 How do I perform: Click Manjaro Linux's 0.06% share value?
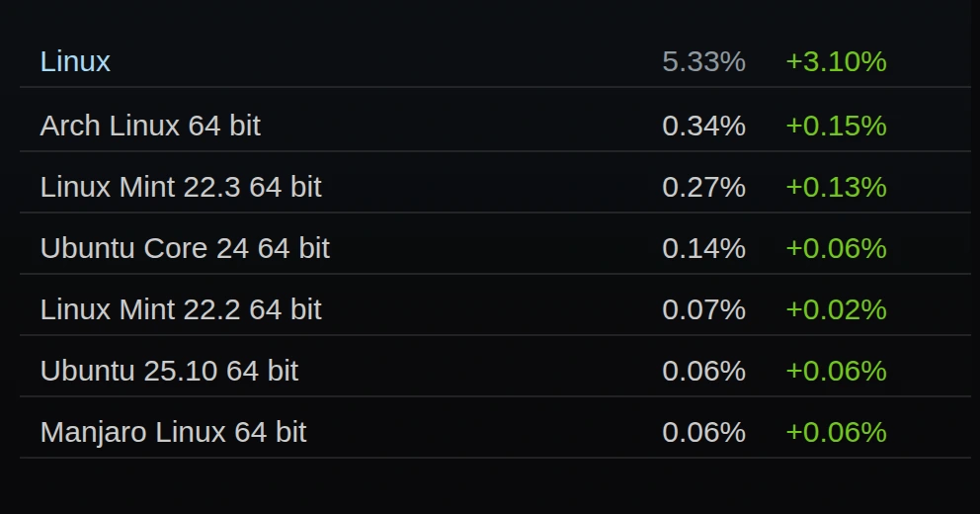(x=703, y=432)
